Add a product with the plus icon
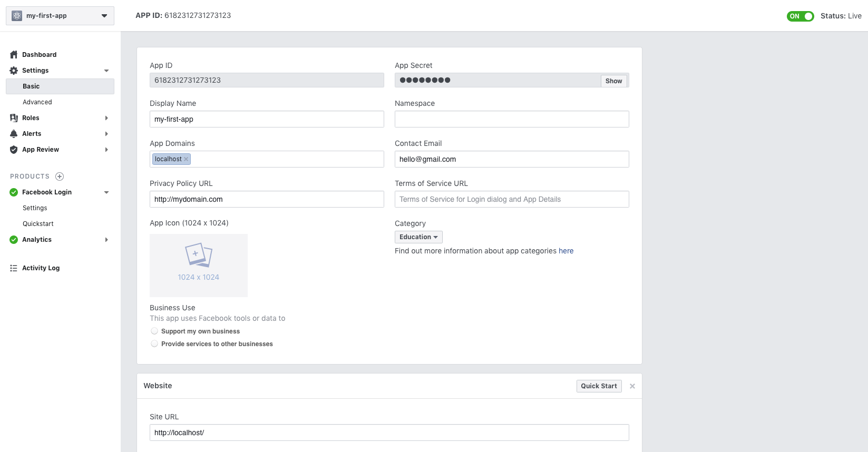The image size is (868, 452). click(60, 176)
